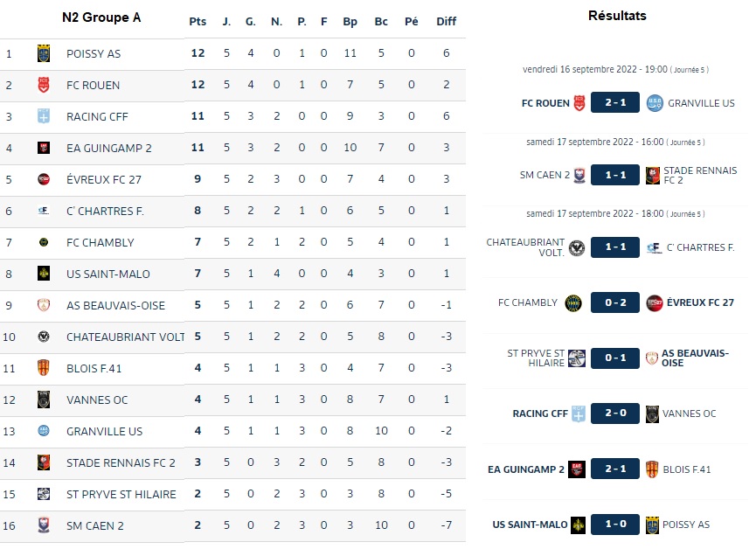Click the Poissy AS crest in standings
The image size is (756, 549).
44,53
